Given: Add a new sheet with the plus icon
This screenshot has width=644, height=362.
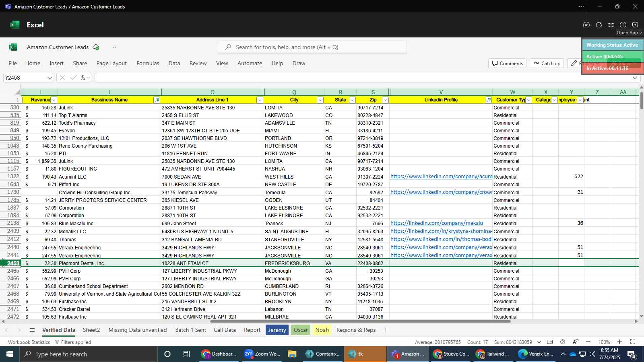Looking at the screenshot, I should 386,330.
